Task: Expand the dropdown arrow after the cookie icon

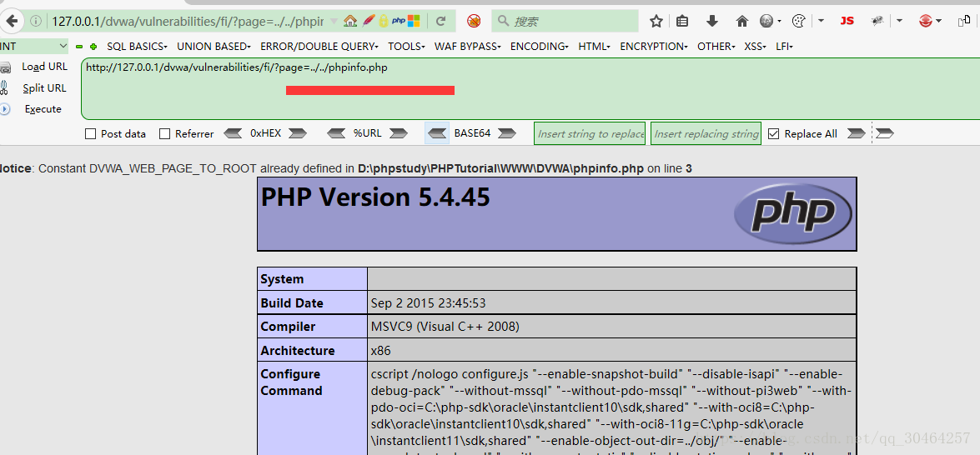Action: (821, 21)
